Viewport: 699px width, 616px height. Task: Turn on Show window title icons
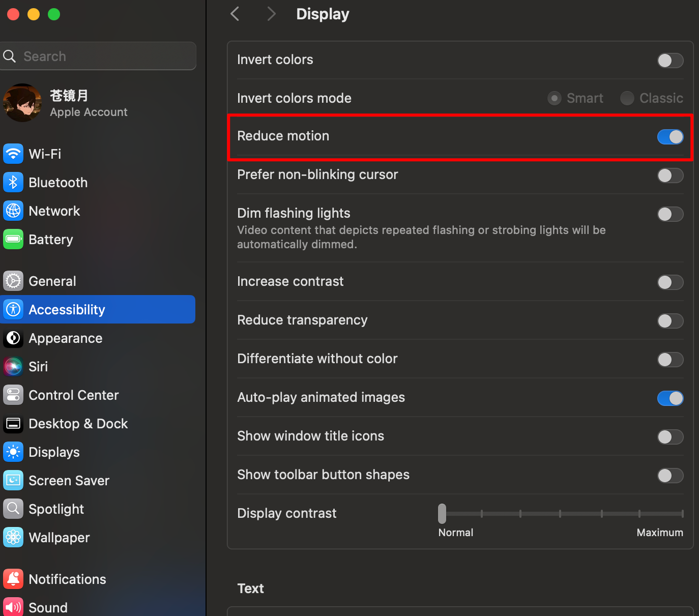pyautogui.click(x=670, y=437)
